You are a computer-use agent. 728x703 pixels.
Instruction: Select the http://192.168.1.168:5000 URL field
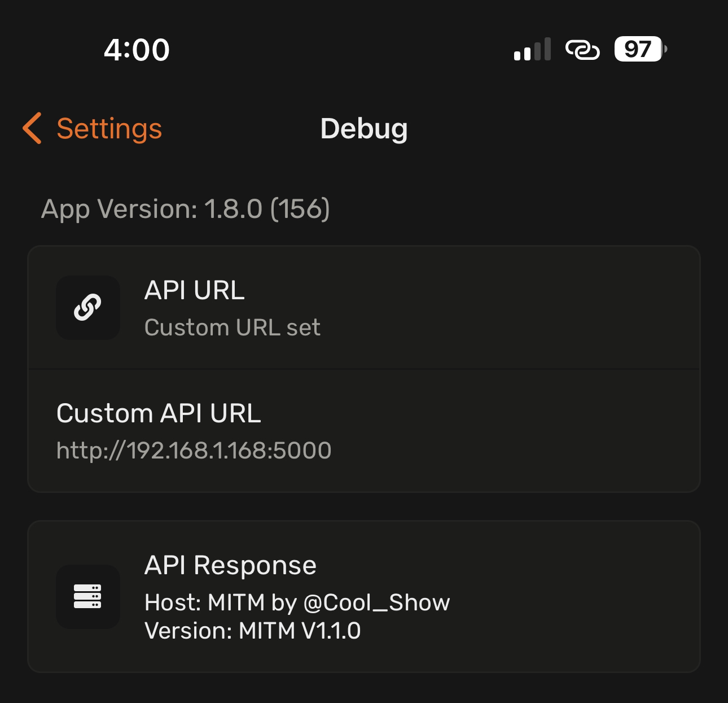[195, 450]
